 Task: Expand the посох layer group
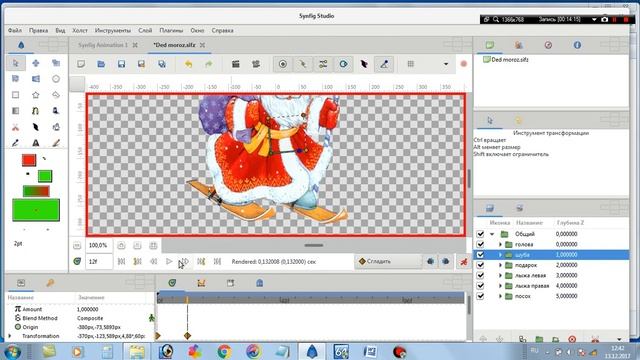click(x=500, y=296)
